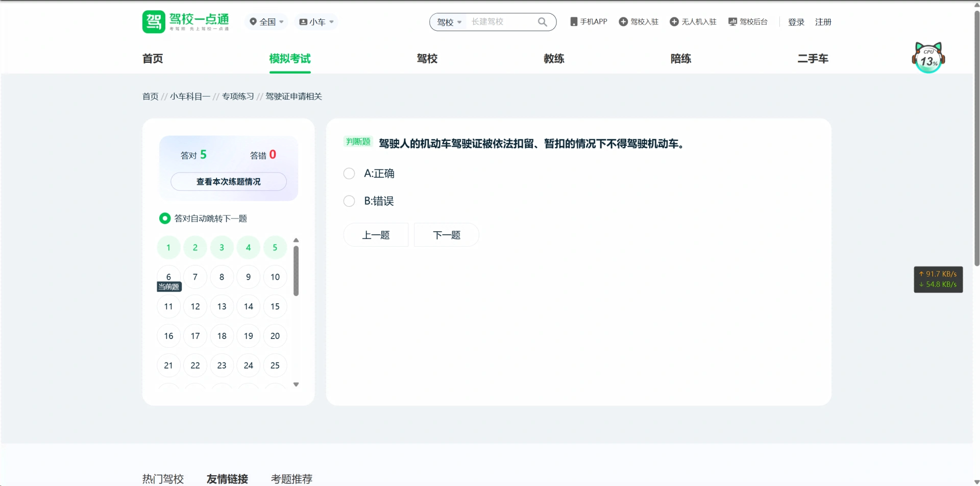Screen dimensions: 980x486
Task: Switch to the 模拟考试 tab
Action: pos(289,59)
